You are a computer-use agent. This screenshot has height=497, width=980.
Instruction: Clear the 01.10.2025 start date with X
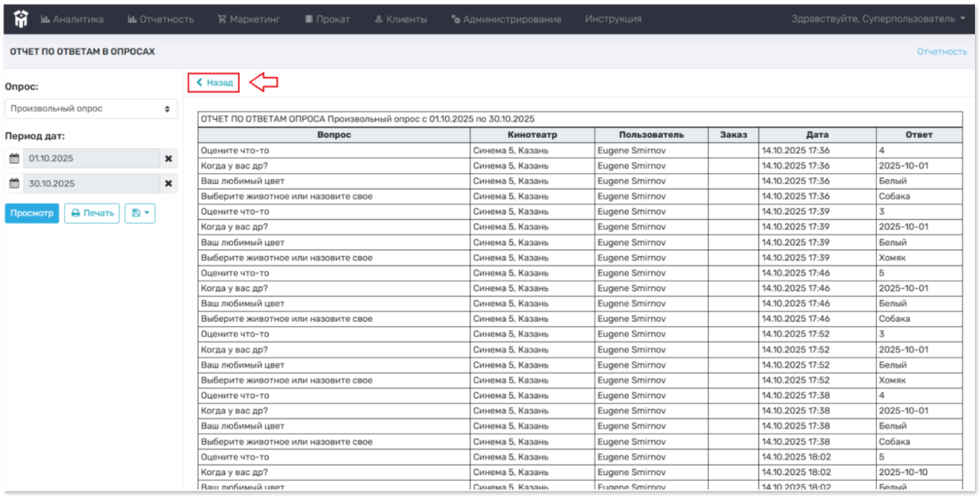click(168, 159)
